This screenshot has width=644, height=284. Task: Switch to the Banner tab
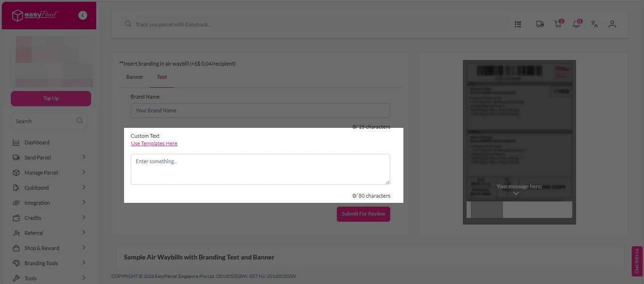click(x=134, y=77)
